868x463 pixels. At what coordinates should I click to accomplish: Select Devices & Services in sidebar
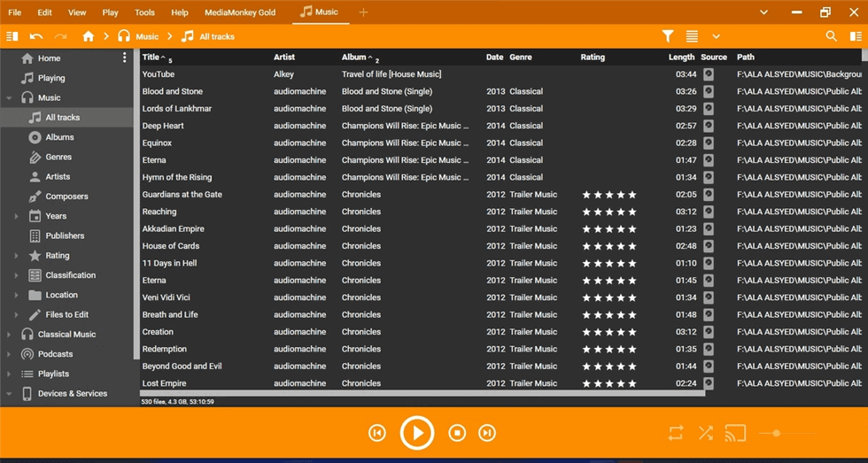pyautogui.click(x=73, y=394)
